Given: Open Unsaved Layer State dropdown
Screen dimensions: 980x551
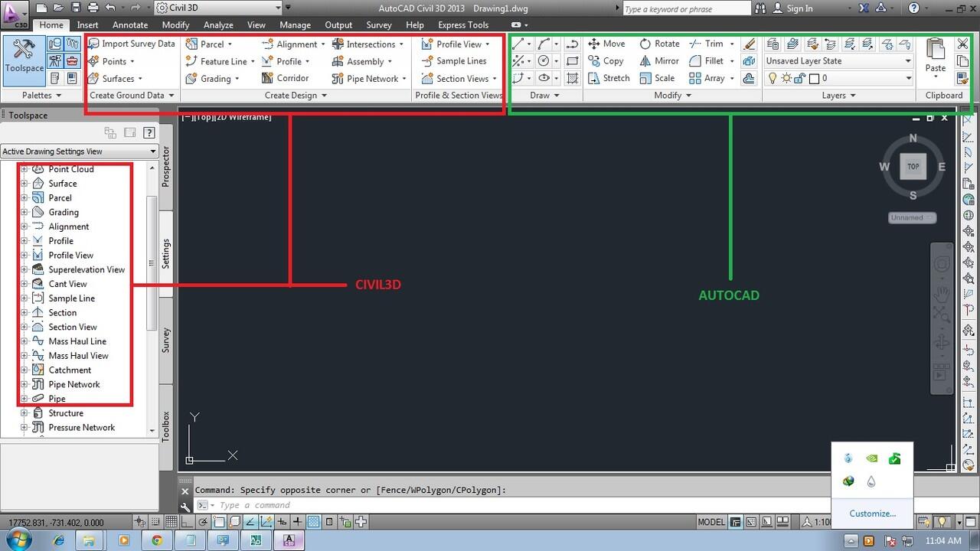Looking at the screenshot, I should (x=839, y=61).
